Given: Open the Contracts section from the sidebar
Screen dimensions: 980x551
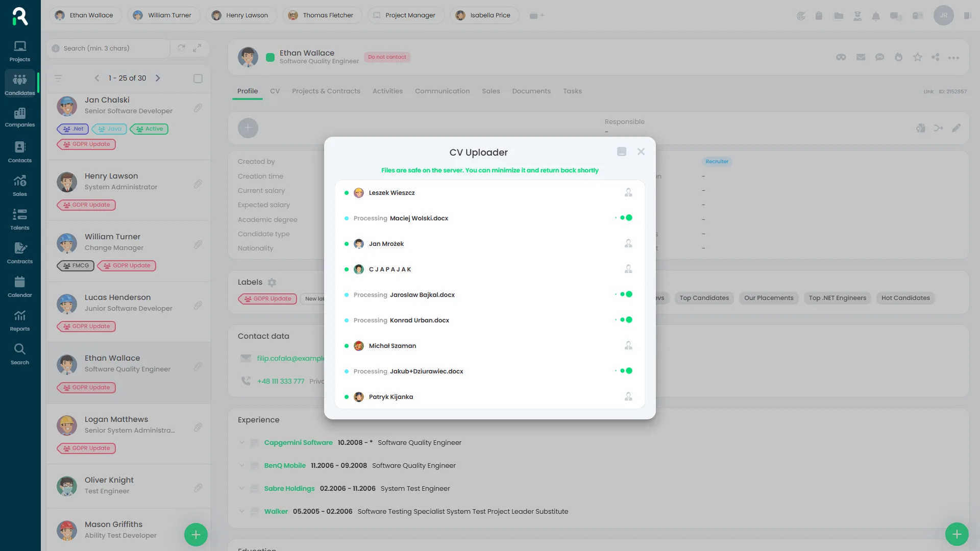Looking at the screenshot, I should (x=19, y=252).
